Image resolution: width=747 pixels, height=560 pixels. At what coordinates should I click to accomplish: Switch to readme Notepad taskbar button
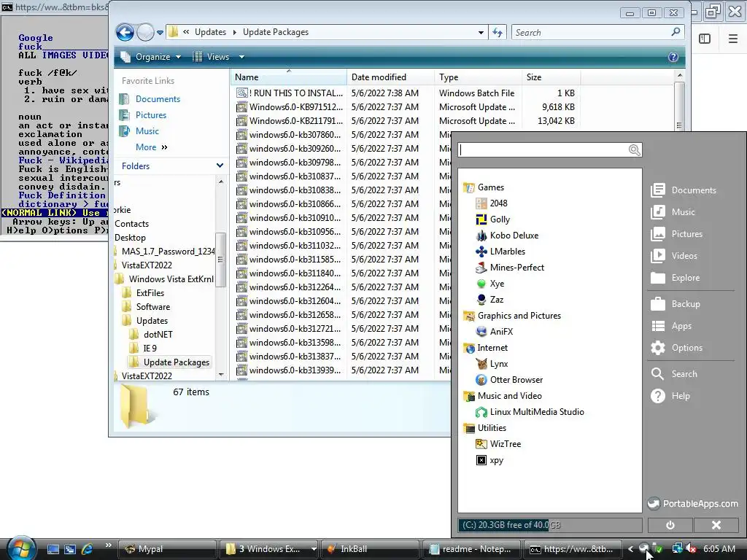click(471, 549)
